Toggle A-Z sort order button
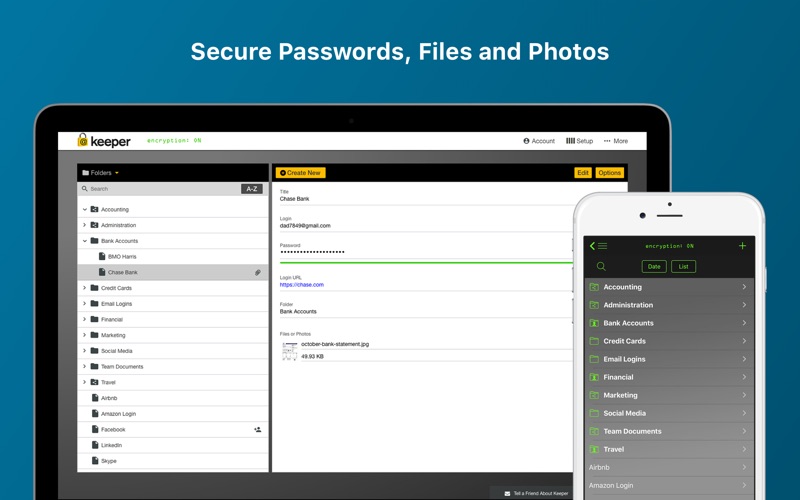Image resolution: width=800 pixels, height=500 pixels. click(252, 188)
